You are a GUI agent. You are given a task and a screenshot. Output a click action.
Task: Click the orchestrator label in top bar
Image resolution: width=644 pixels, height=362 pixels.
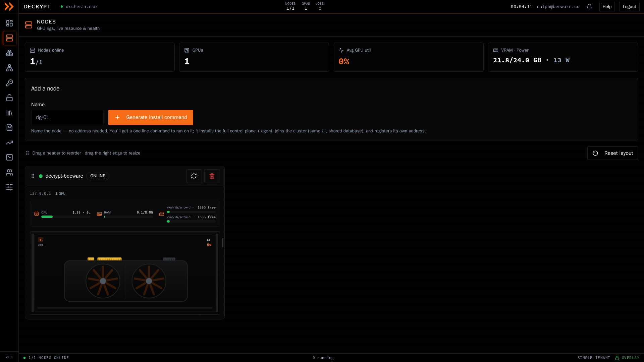point(82,7)
